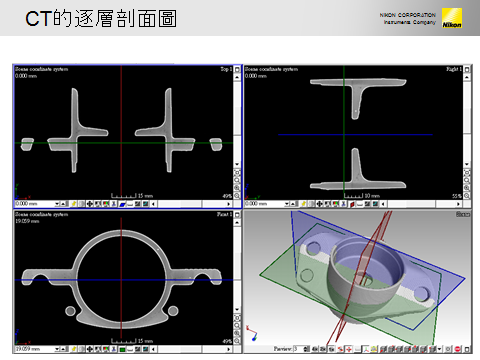The width and height of the screenshot is (480, 360).
Task: Click right arrow of Right view horizontal scrollbar
Action: [x=459, y=204]
